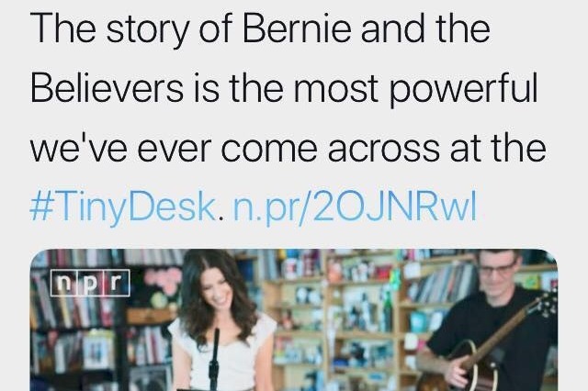Tap the guitar headstock at the image edge
The height and width of the screenshot is (391, 588).
[x=548, y=297]
